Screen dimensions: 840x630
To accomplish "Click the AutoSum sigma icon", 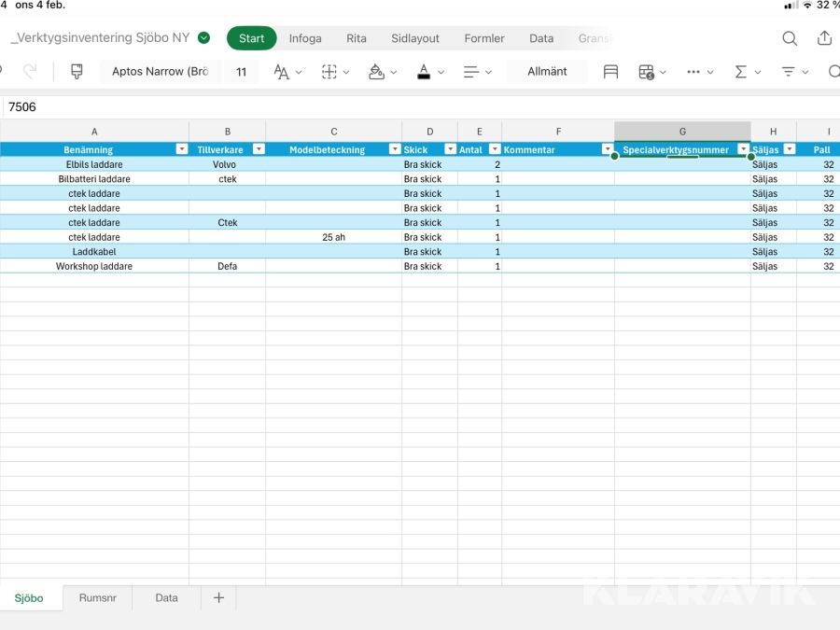I will tap(747, 72).
